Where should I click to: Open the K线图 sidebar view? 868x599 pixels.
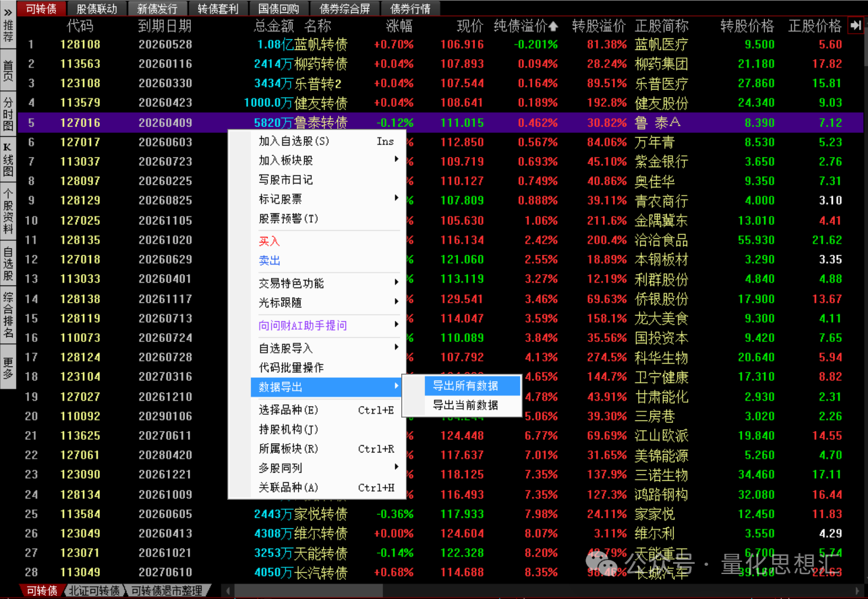pyautogui.click(x=8, y=160)
